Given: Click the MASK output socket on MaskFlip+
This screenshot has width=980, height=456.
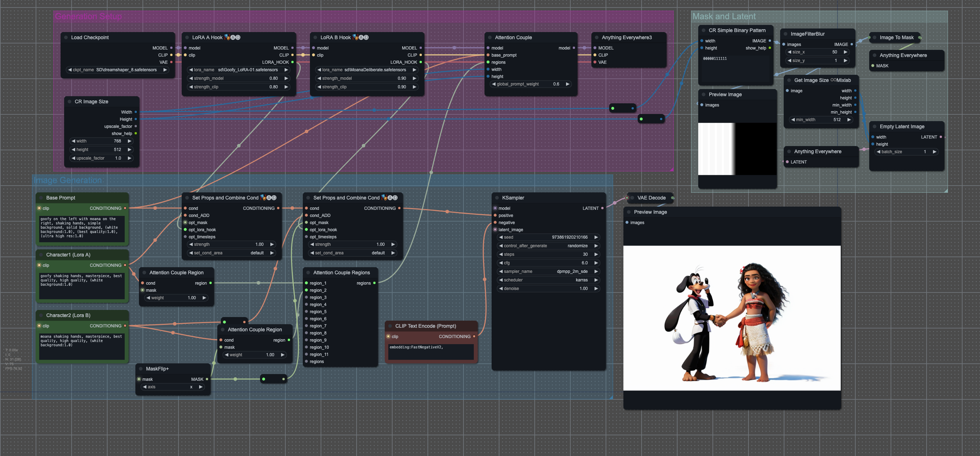Looking at the screenshot, I should [x=207, y=379].
